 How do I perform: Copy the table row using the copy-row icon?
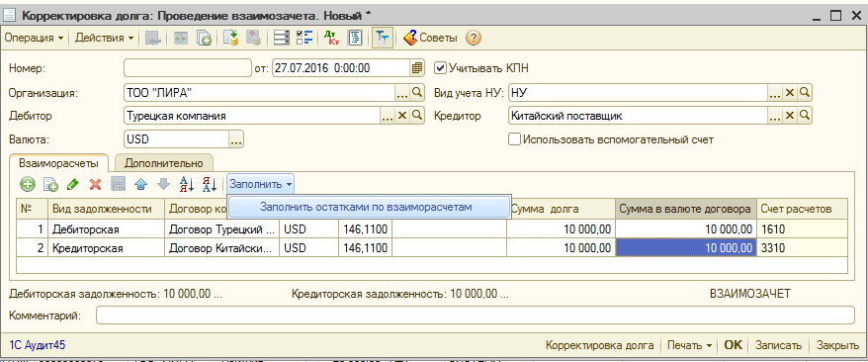click(x=50, y=184)
